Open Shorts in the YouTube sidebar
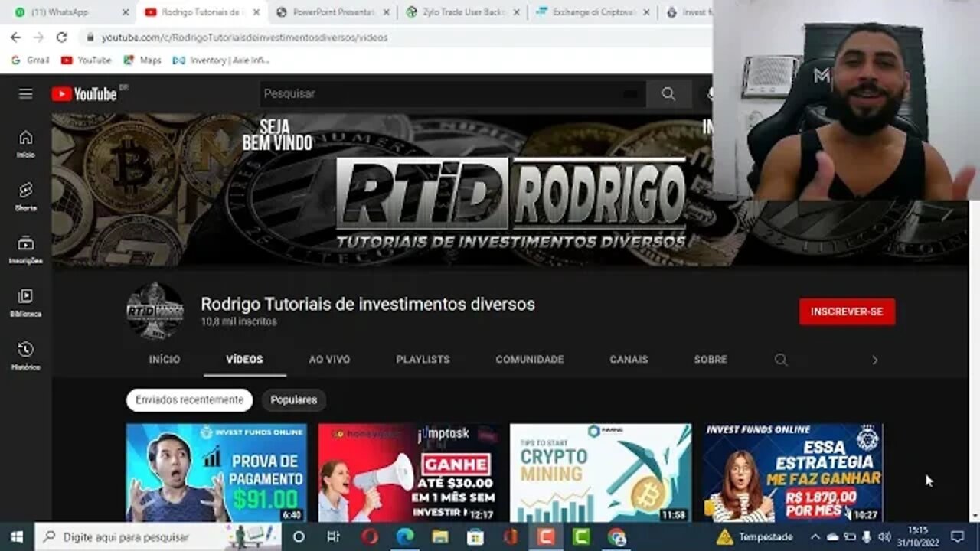Viewport: 980px width, 551px height. 26,197
